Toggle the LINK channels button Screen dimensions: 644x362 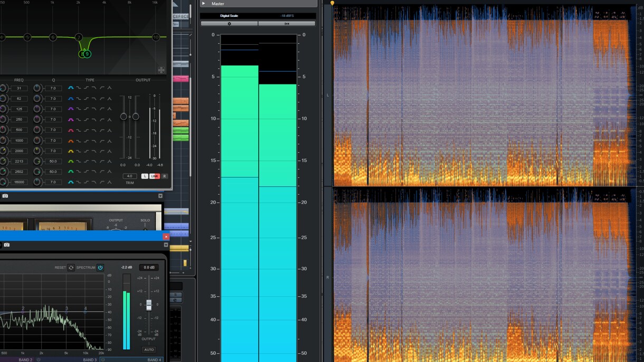tap(155, 176)
